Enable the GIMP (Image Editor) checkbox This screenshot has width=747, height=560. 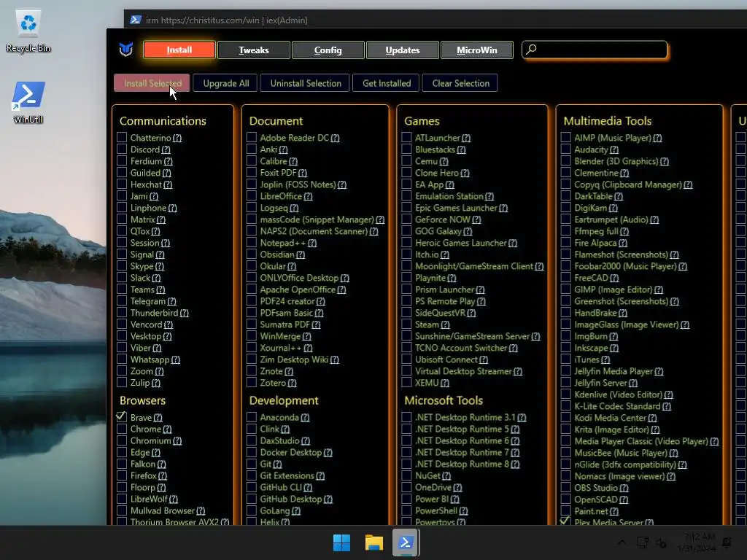pos(565,289)
